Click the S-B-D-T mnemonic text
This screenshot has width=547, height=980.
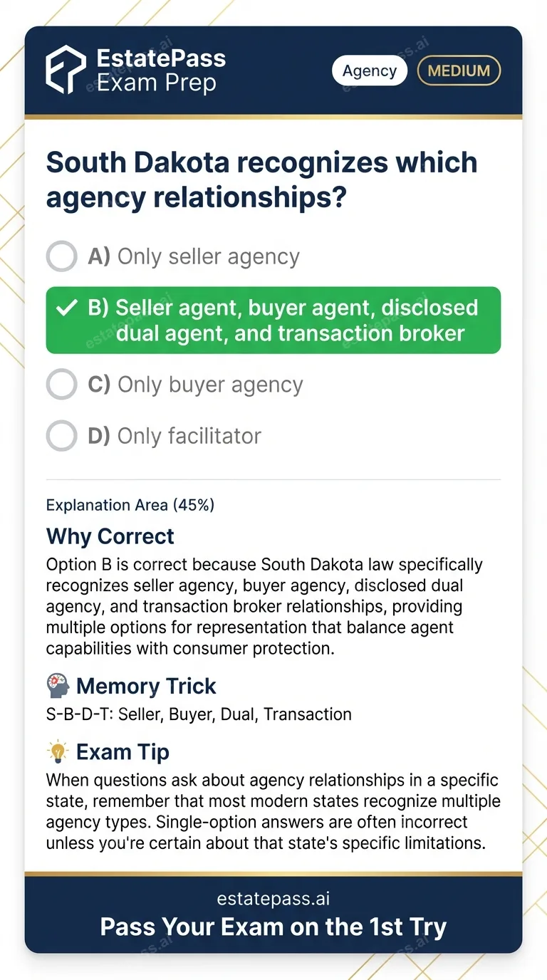point(199,714)
